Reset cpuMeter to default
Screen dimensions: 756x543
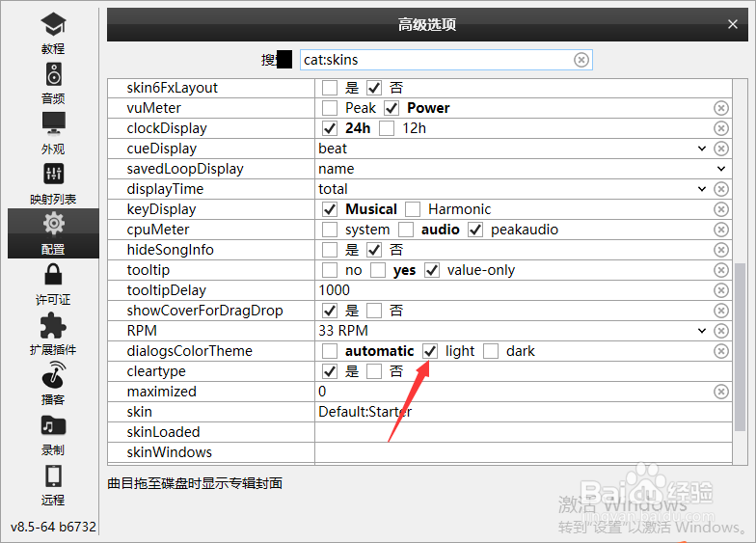[721, 230]
